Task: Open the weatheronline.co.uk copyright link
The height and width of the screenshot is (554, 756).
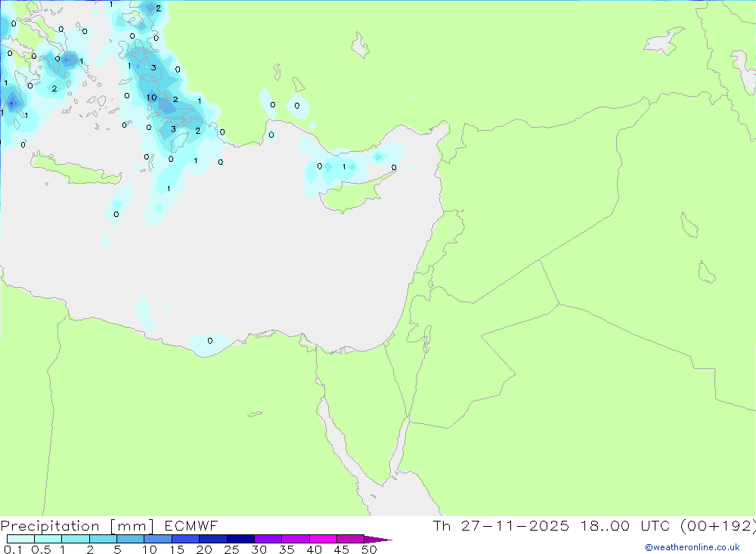Action: click(x=692, y=547)
